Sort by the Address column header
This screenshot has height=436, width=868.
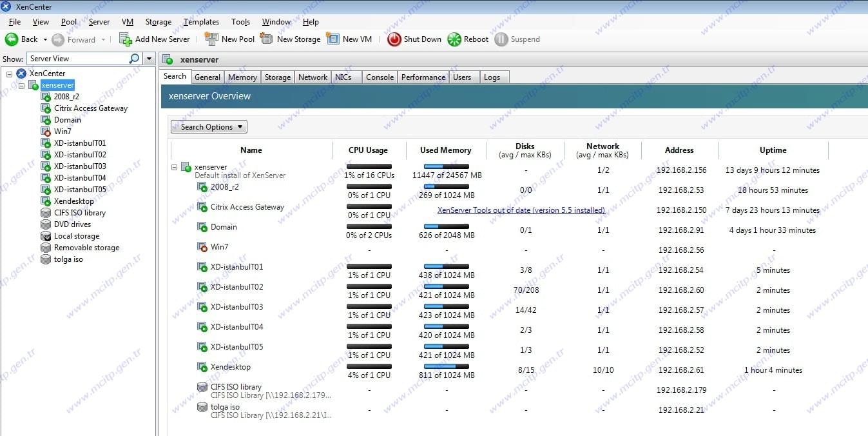[679, 150]
